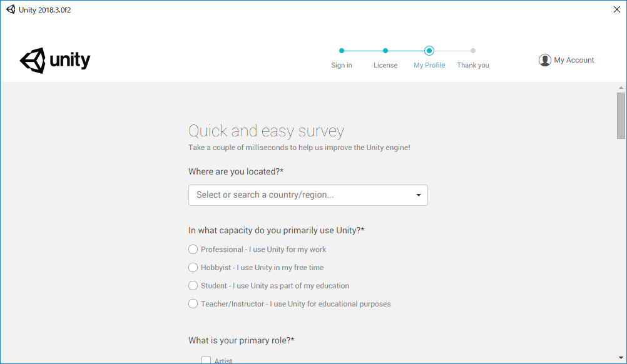Switch to the Sign in step

pyautogui.click(x=341, y=65)
